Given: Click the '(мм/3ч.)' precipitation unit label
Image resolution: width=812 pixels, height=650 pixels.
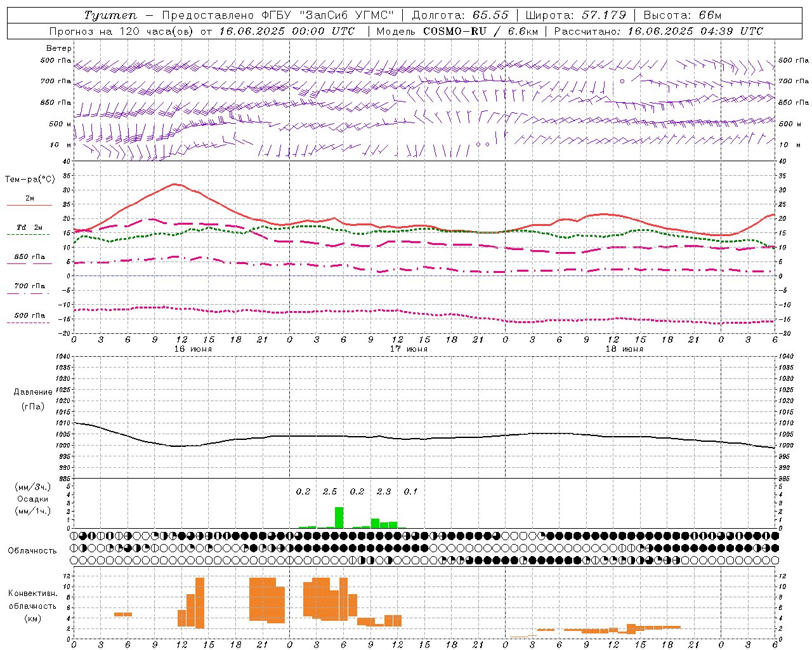Looking at the screenshot, I should (33, 487).
